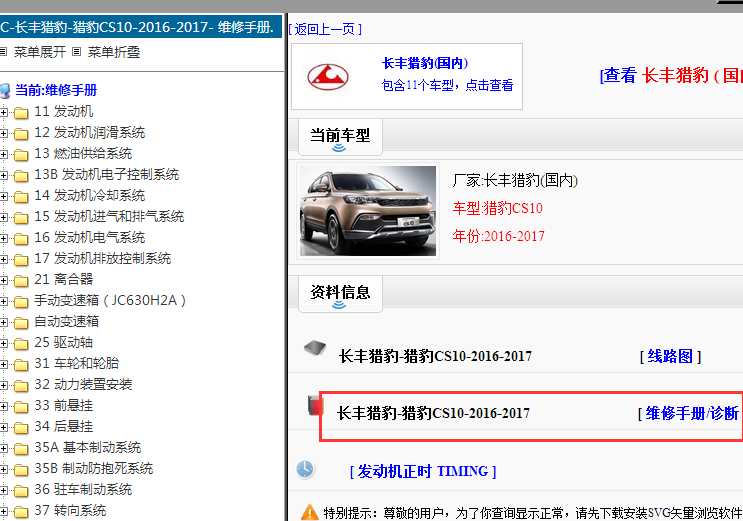Click folder icon for 11 发动机
743x521 pixels.
[21, 113]
